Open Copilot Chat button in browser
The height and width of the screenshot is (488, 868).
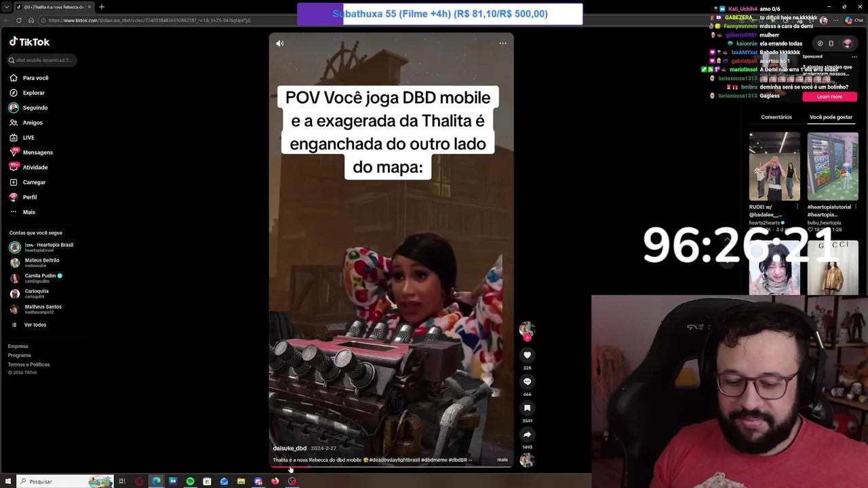[854, 20]
